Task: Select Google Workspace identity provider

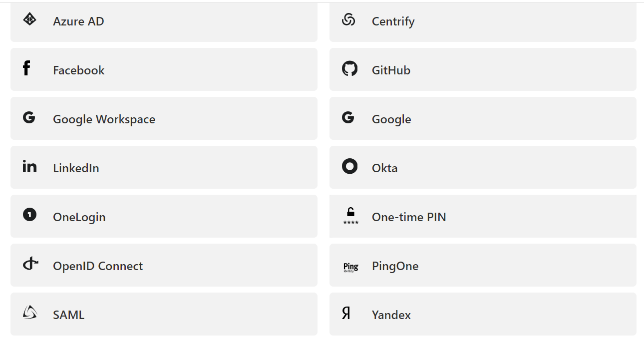Action: tap(164, 118)
